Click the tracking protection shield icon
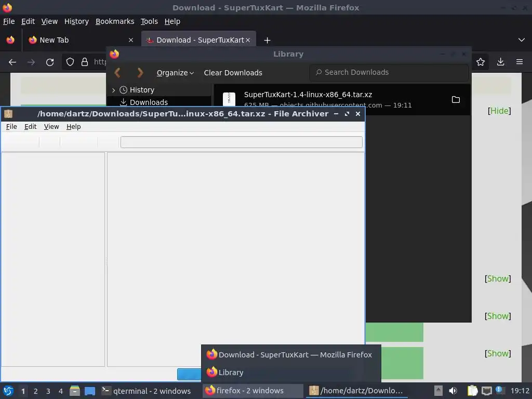This screenshot has width=532, height=399. tap(70, 62)
